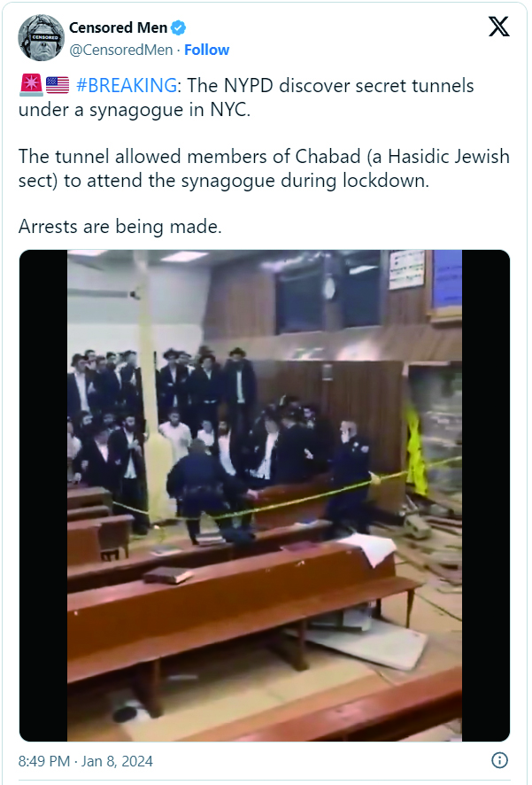Viewport: 532px width, 785px height.
Task: Play the embedded synagogue video
Action: tap(265, 495)
